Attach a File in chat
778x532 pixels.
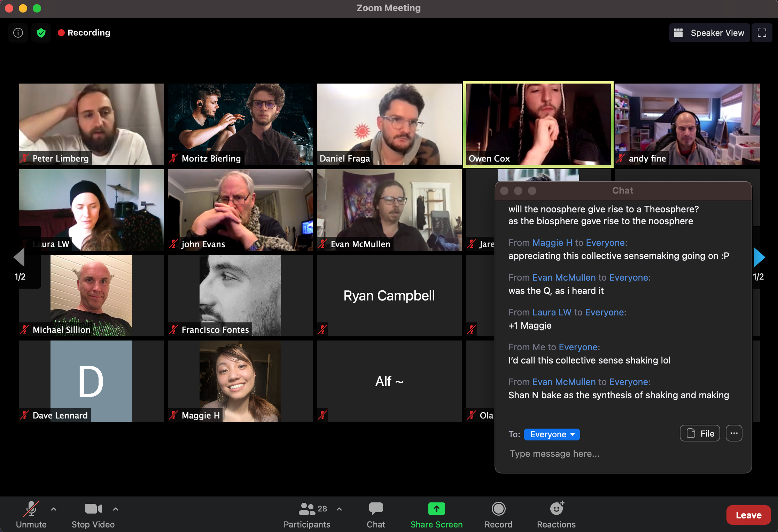(x=700, y=433)
